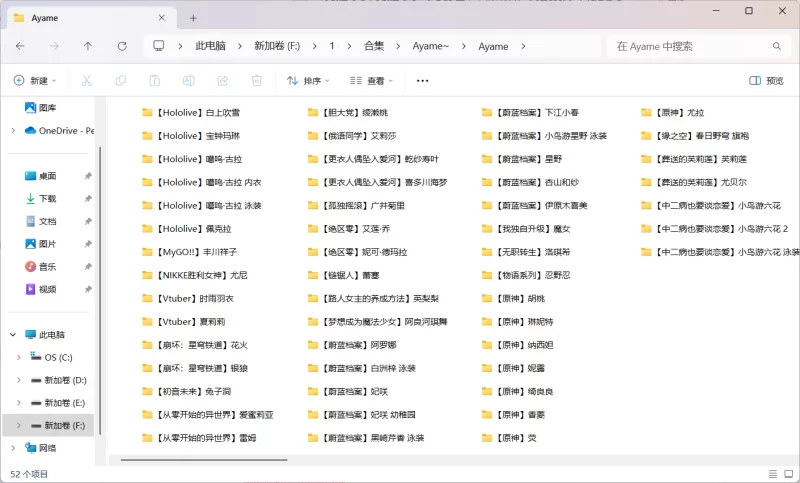800x483 pixels.
Task: Open 图库 in the sidebar
Action: [41, 108]
